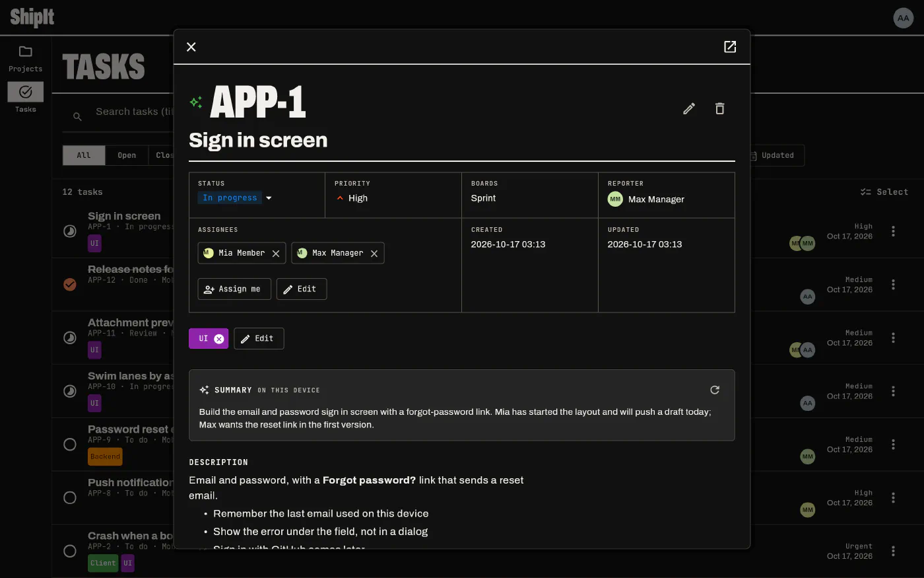Click the Backend label on Password reset
Screen dimensions: 924x578
(106, 456)
